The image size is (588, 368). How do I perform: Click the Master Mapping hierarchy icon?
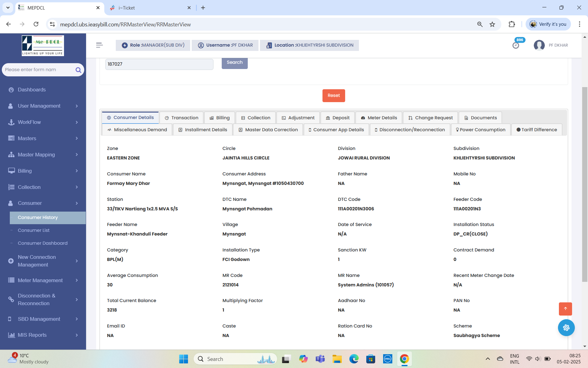click(x=11, y=155)
